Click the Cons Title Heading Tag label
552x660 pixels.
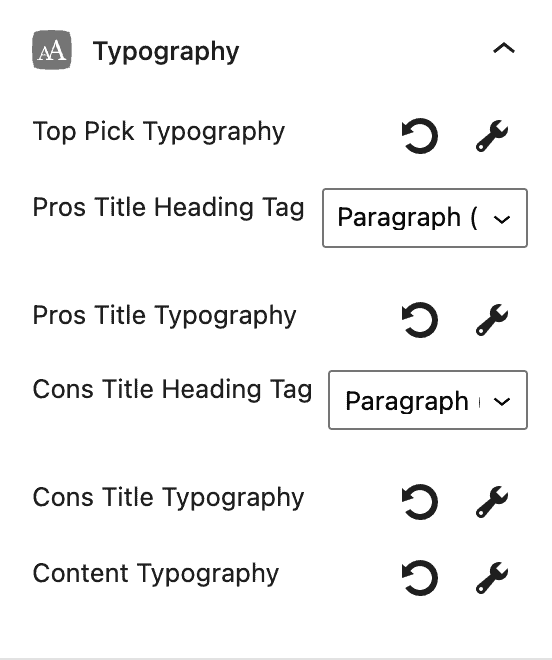pos(172,389)
